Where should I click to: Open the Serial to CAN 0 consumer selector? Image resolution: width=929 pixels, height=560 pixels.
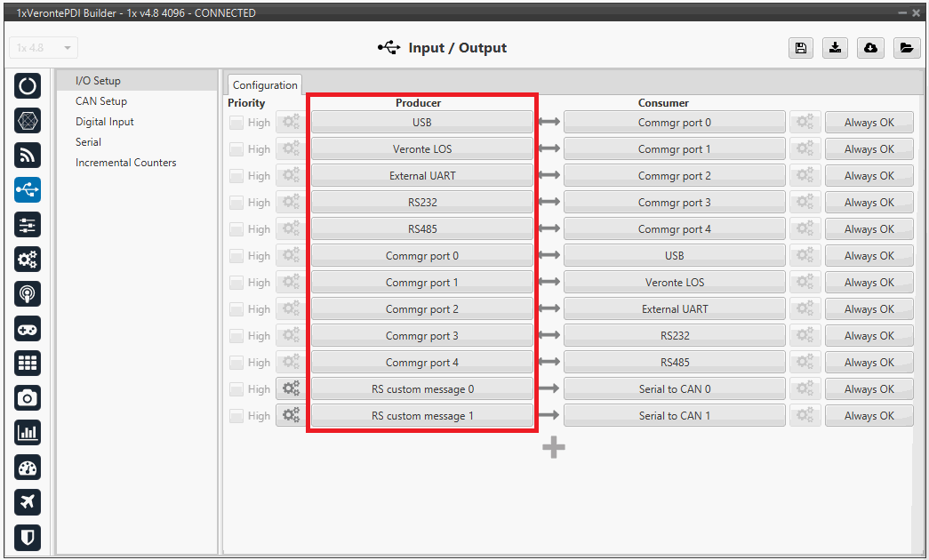coord(674,389)
